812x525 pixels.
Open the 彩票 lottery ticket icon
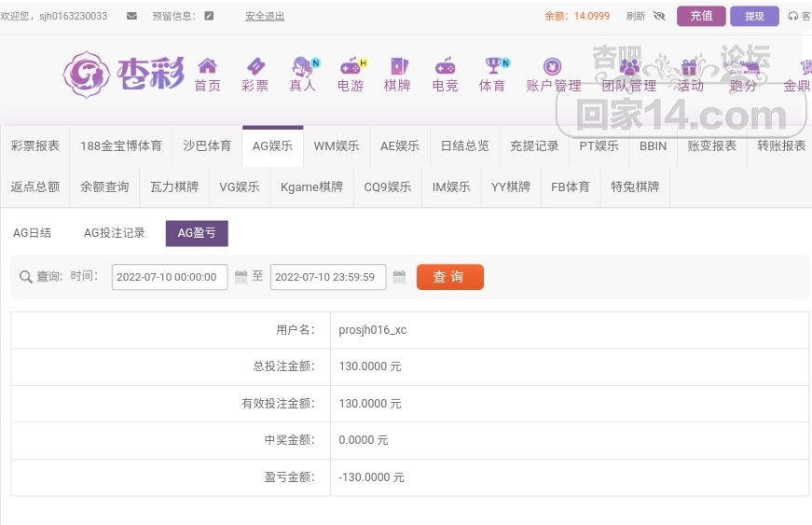click(255, 66)
